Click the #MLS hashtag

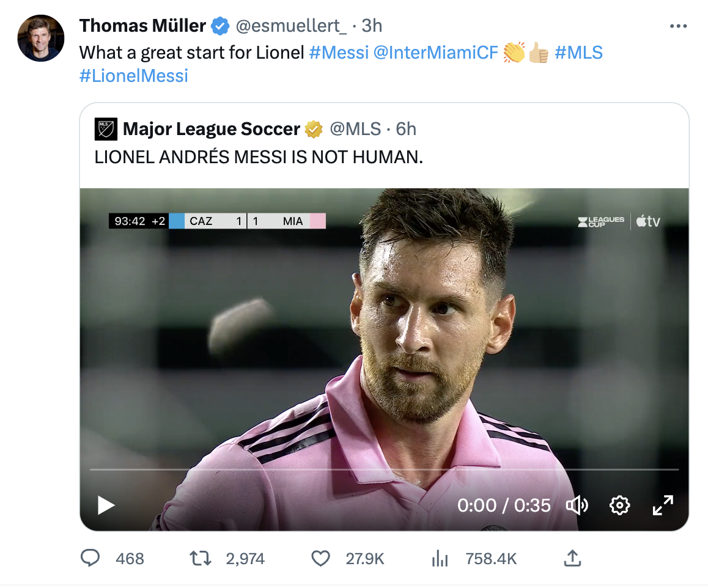pos(578,53)
